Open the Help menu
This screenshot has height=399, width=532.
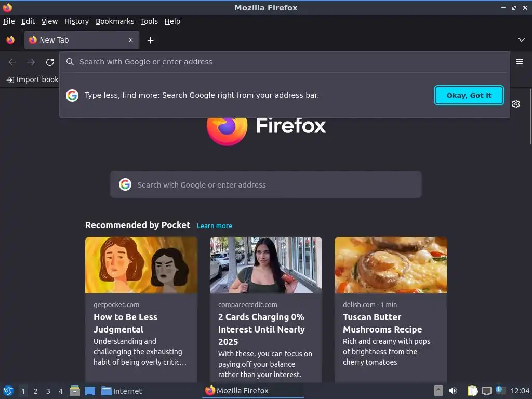pyautogui.click(x=172, y=21)
